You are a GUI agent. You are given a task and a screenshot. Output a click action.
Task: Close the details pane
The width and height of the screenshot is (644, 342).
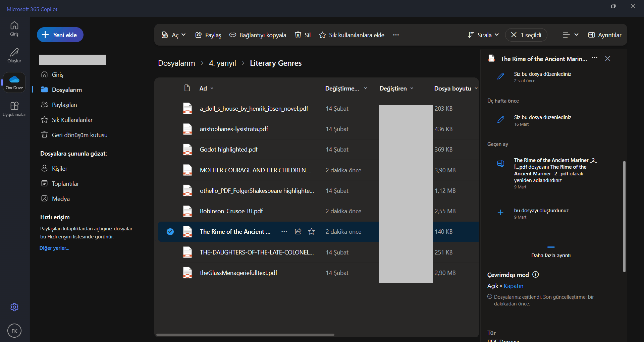[607, 58]
